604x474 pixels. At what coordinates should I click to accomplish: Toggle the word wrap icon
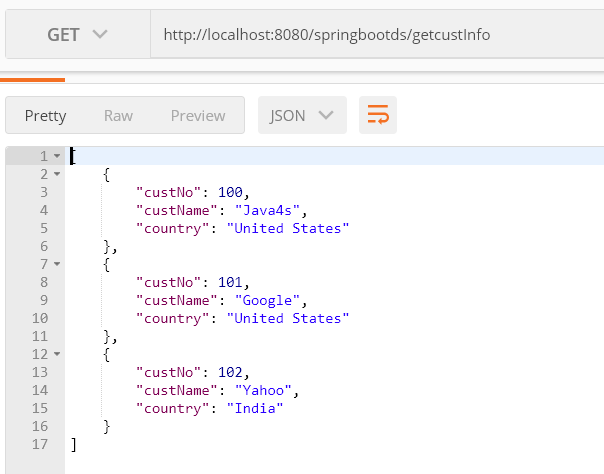pyautogui.click(x=378, y=115)
